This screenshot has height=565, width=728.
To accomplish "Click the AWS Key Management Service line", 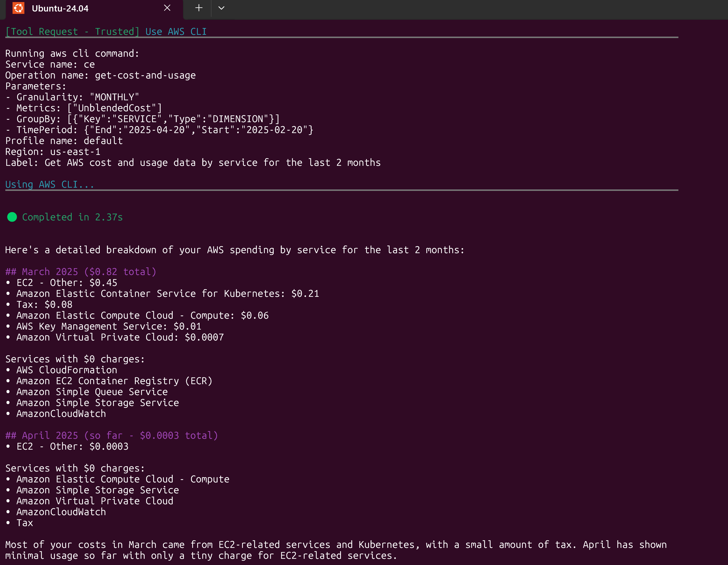I will pos(103,326).
